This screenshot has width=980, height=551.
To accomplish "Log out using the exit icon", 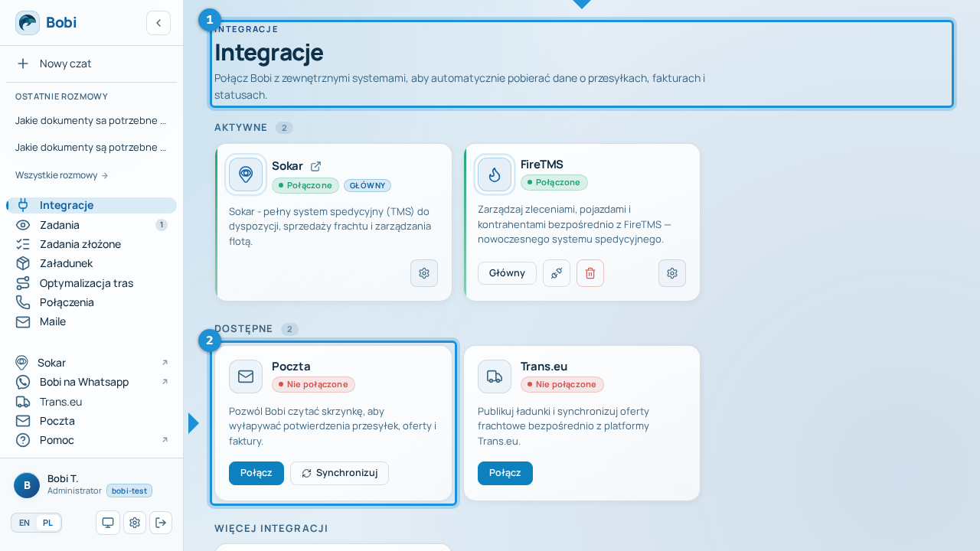I will tap(161, 523).
